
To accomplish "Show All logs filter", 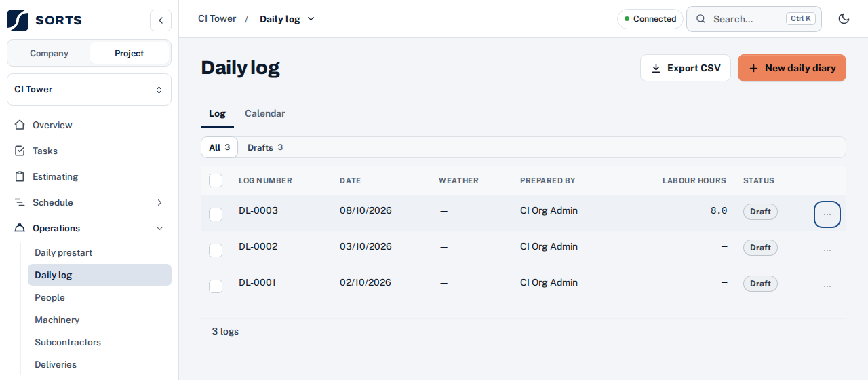I will pyautogui.click(x=220, y=147).
